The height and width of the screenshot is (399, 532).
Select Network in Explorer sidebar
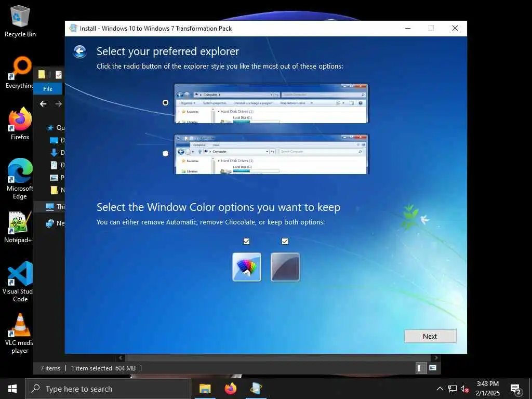55,223
